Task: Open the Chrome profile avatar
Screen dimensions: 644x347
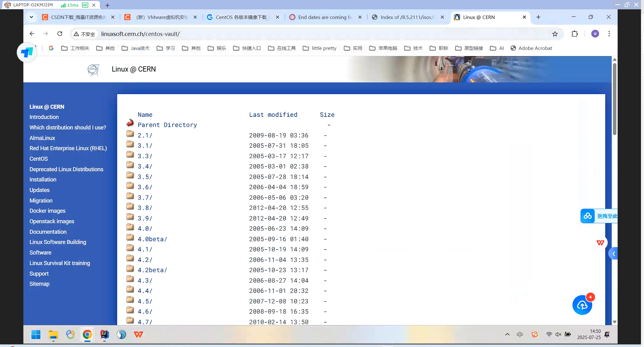Action: pyautogui.click(x=595, y=34)
